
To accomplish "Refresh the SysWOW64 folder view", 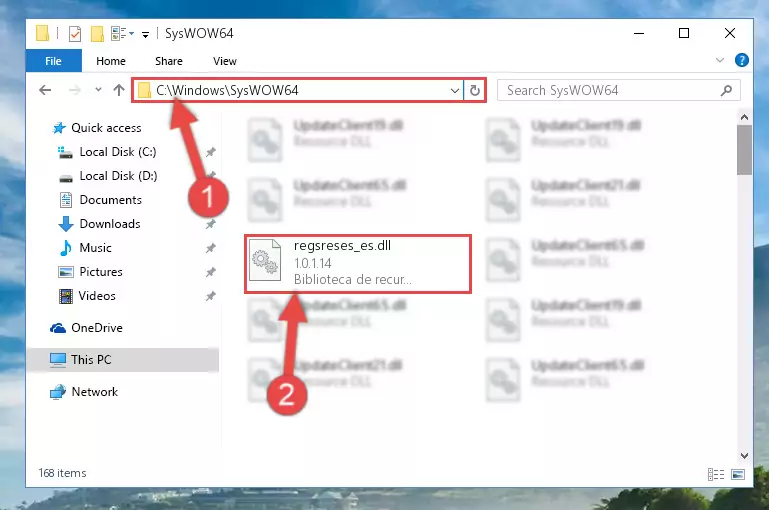I will pos(474,91).
